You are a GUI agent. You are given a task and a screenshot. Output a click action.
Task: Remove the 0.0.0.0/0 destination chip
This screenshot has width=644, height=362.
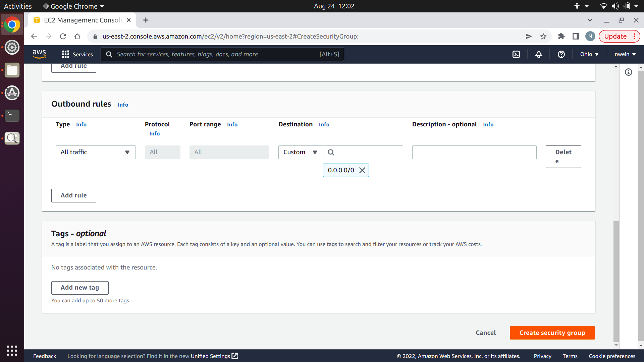(x=362, y=170)
